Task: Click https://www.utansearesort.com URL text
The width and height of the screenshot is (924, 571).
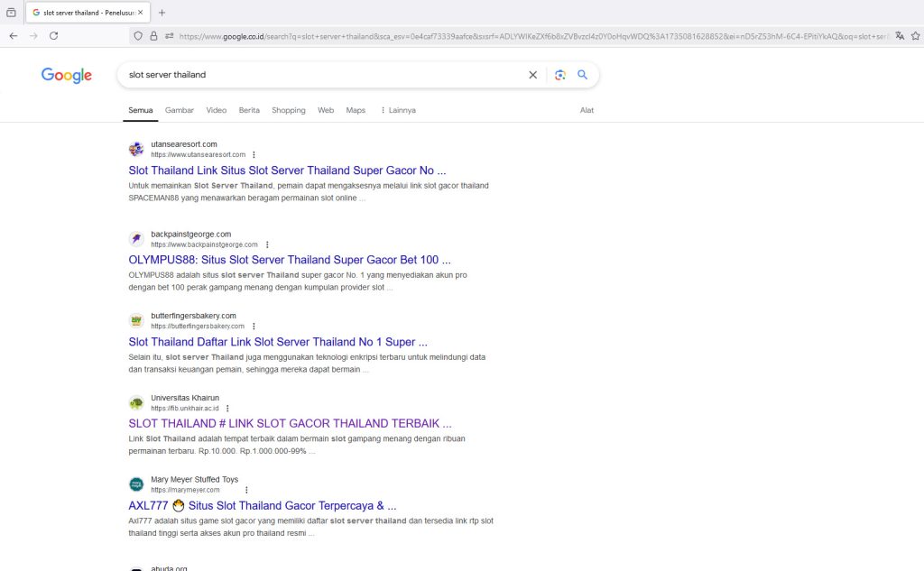Action: 198,155
